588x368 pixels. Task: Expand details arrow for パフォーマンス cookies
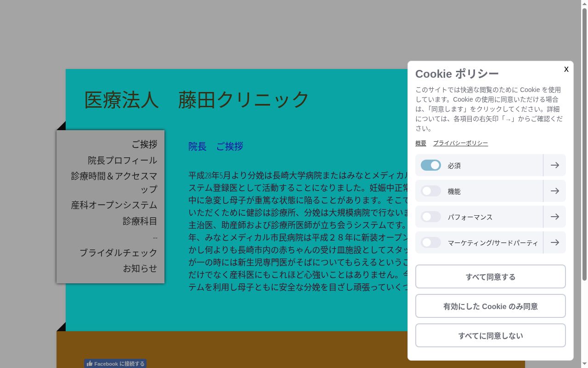click(554, 217)
